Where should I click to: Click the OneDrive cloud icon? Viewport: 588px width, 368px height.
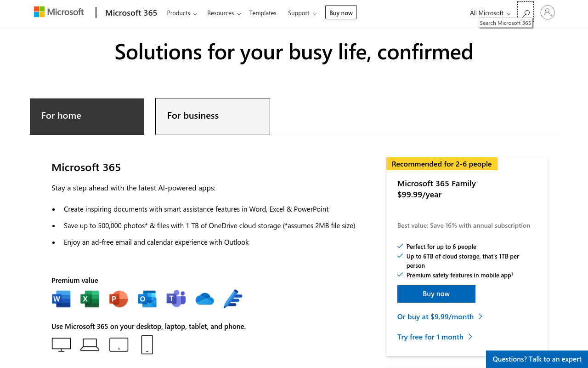(x=204, y=299)
